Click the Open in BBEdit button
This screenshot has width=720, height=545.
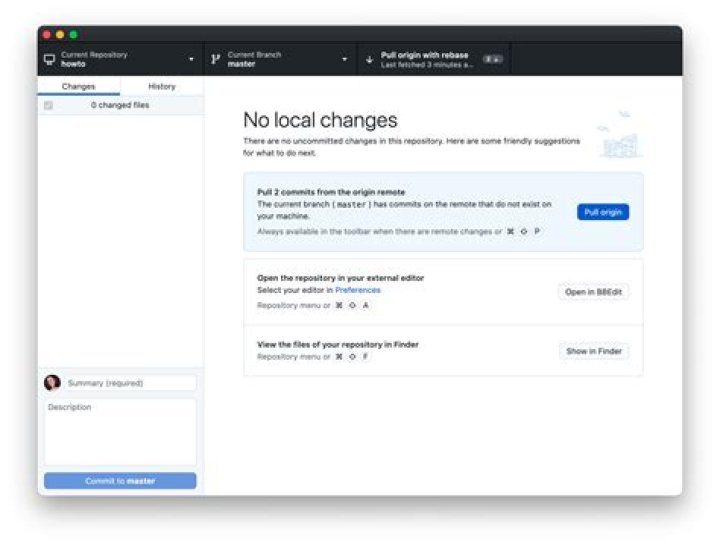[593, 292]
